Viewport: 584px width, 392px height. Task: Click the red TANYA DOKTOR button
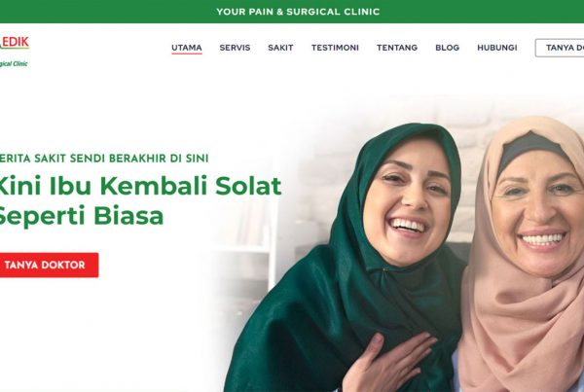(49, 265)
